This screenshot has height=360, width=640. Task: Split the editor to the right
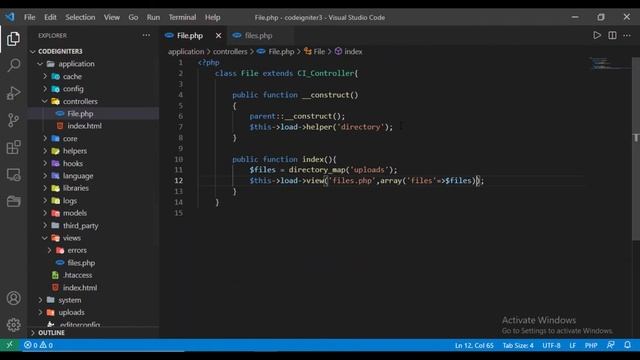(612, 36)
